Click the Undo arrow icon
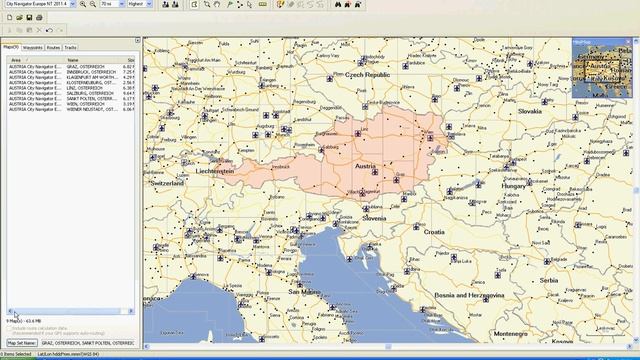 pos(49,30)
